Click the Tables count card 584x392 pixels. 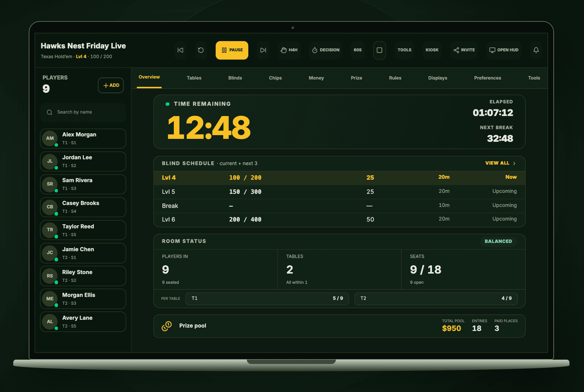click(x=339, y=269)
